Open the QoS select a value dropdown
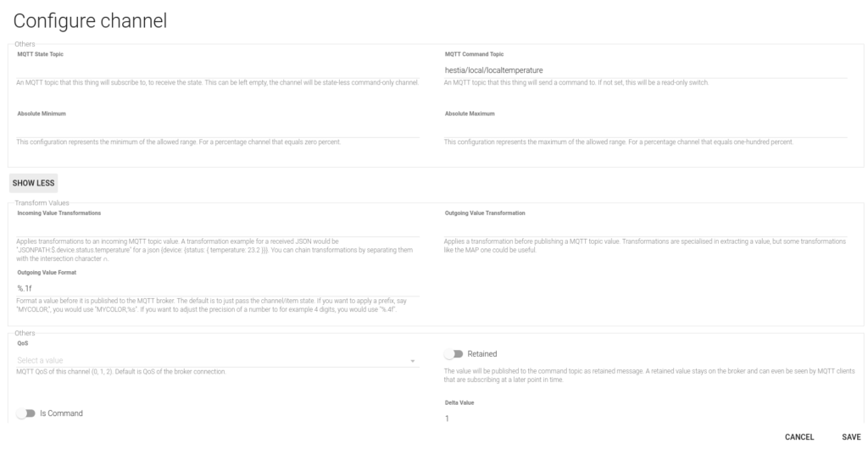Viewport: 868px width, 449px height. pyautogui.click(x=218, y=360)
